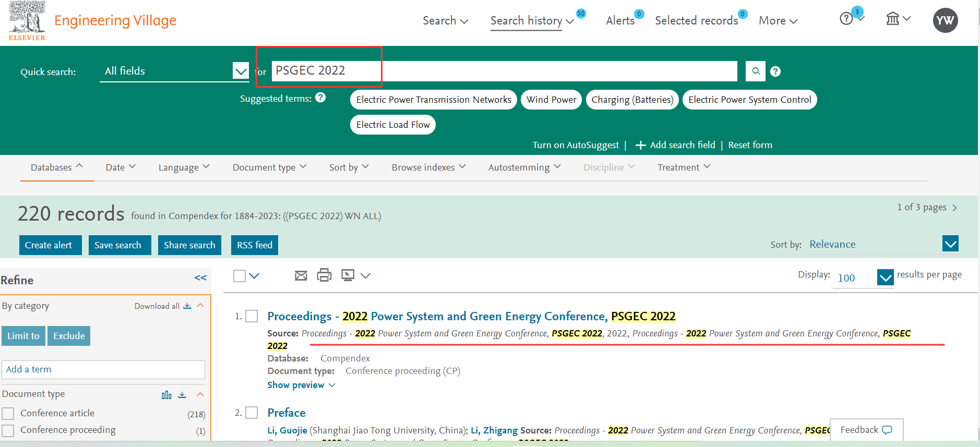Toggle the select-all records checkbox
Viewport: 980px width, 447px height.
pyautogui.click(x=240, y=276)
